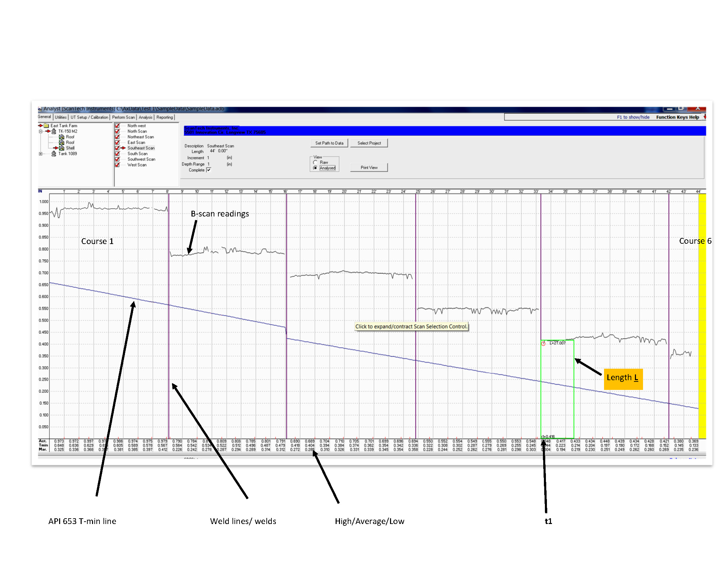Click the Analyst application title bar icon

[40, 109]
